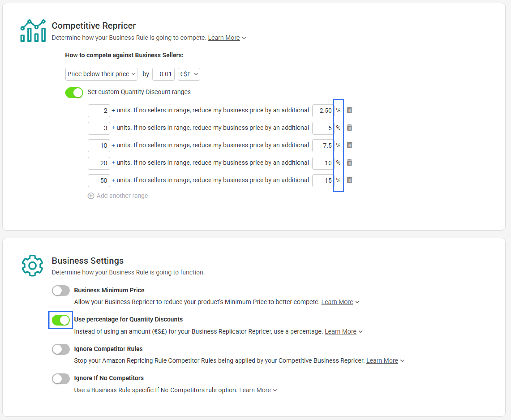511x420 pixels.
Task: Enable the Business Minimum Price toggle
Action: click(x=61, y=291)
